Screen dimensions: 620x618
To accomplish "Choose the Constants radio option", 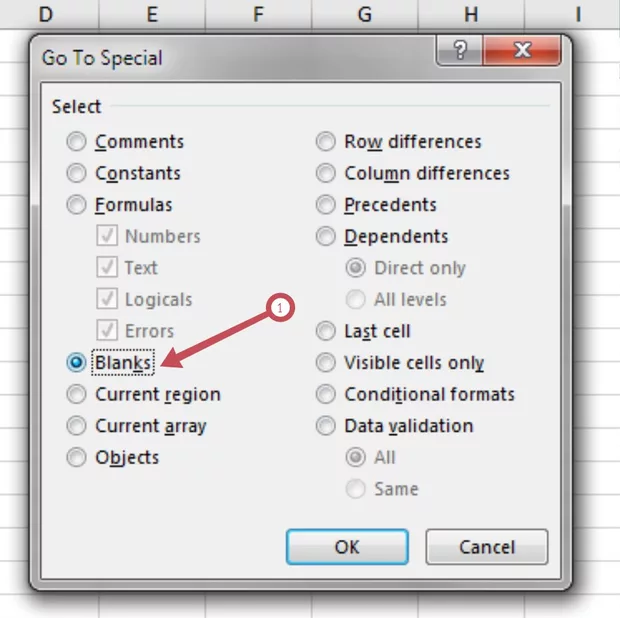I will pos(77,173).
